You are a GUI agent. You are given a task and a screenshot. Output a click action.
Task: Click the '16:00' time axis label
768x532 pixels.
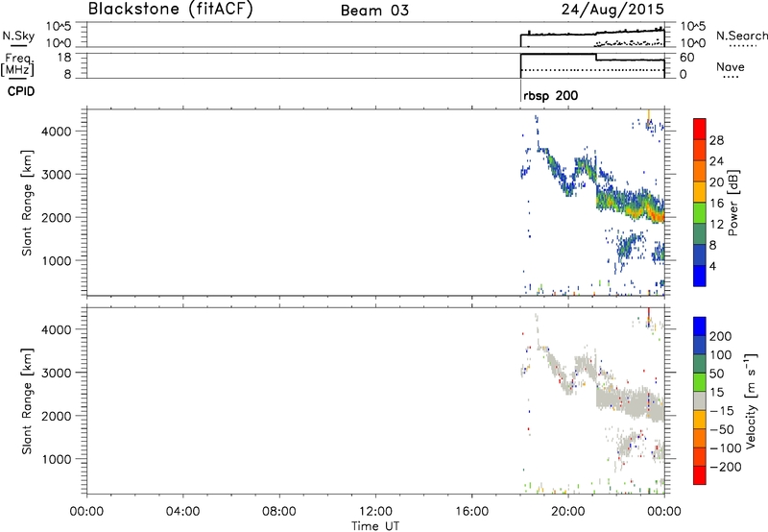pos(471,512)
